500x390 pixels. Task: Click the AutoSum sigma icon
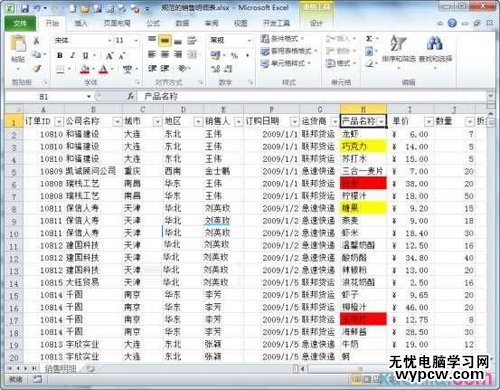coord(369,39)
